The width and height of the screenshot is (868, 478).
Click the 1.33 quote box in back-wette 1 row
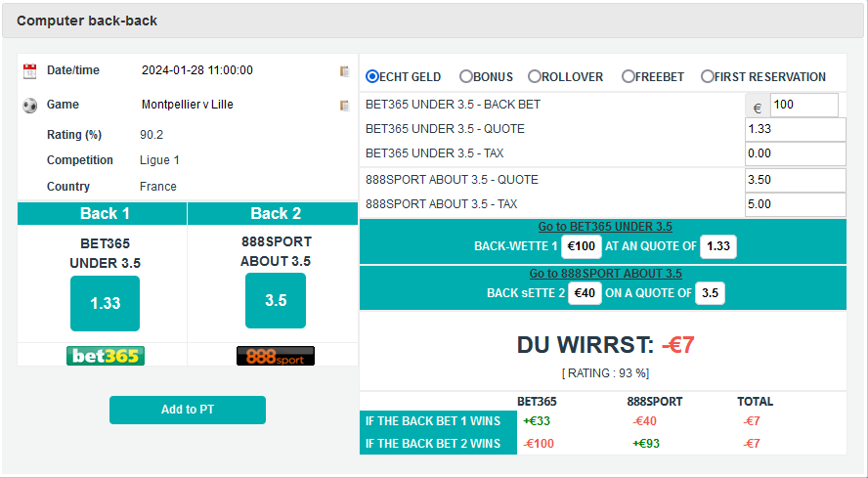click(x=718, y=246)
